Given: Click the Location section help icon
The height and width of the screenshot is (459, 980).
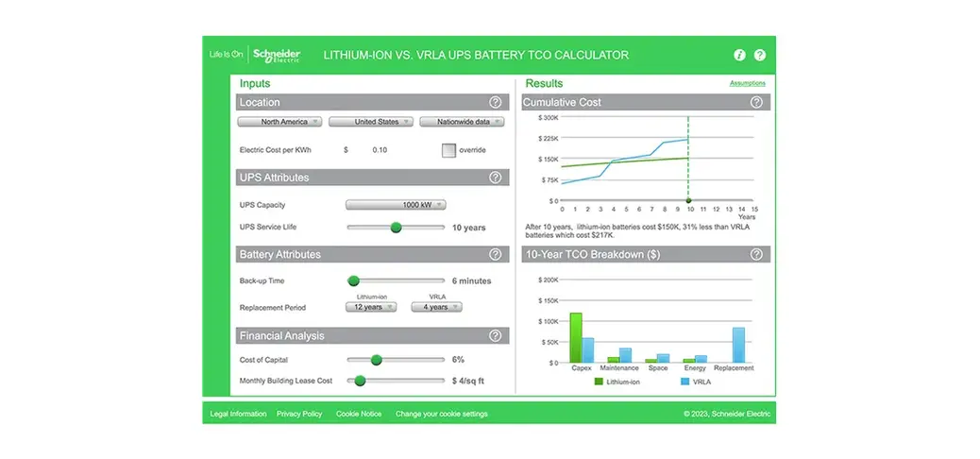Looking at the screenshot, I should 495,102.
